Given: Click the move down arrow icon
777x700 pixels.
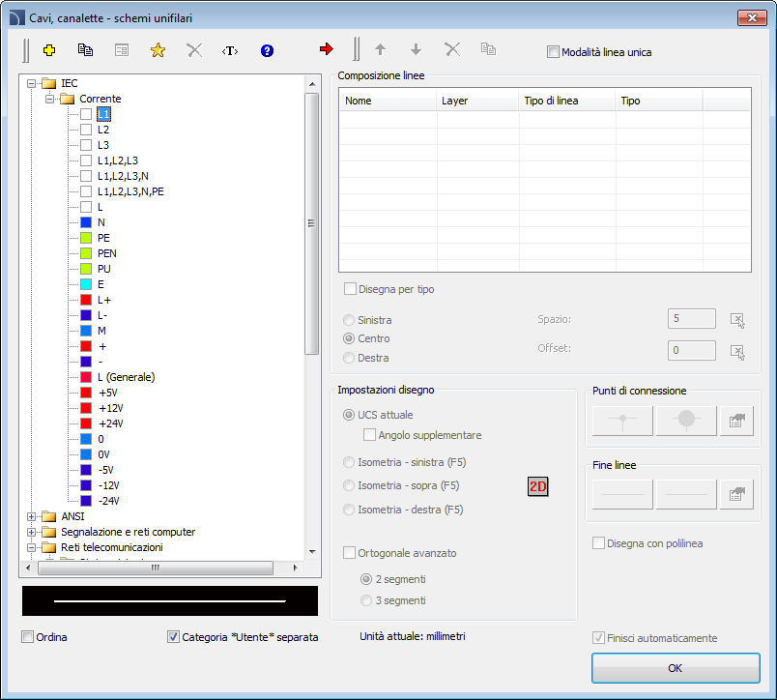Looking at the screenshot, I should (417, 49).
